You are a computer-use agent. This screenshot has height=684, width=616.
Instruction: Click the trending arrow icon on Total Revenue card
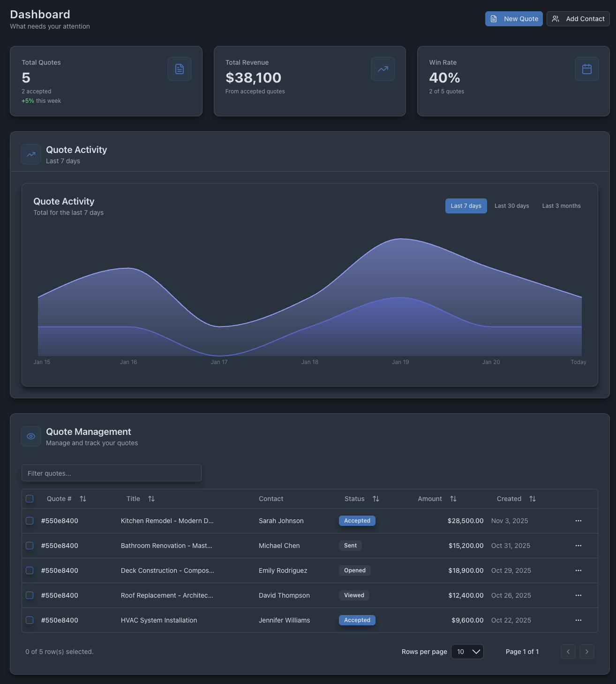[x=383, y=68]
